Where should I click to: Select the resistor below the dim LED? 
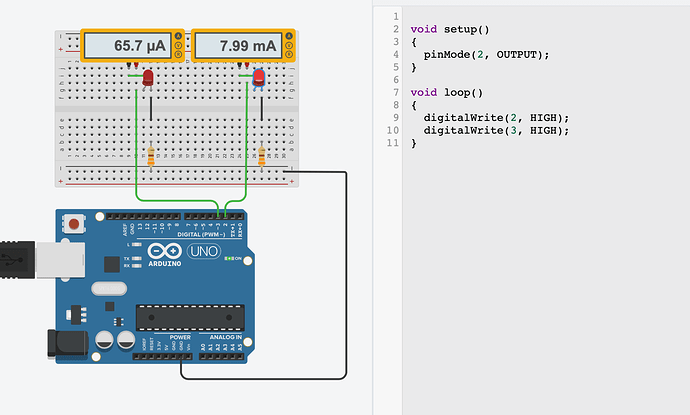coord(151,155)
